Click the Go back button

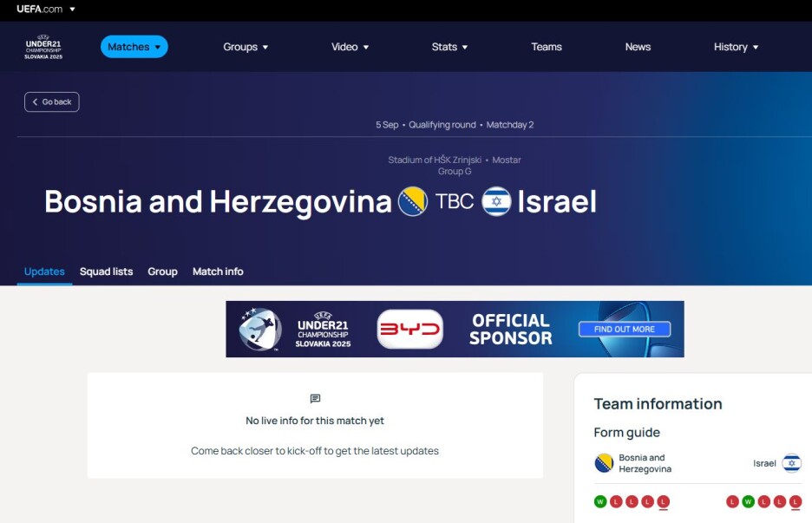tap(51, 101)
